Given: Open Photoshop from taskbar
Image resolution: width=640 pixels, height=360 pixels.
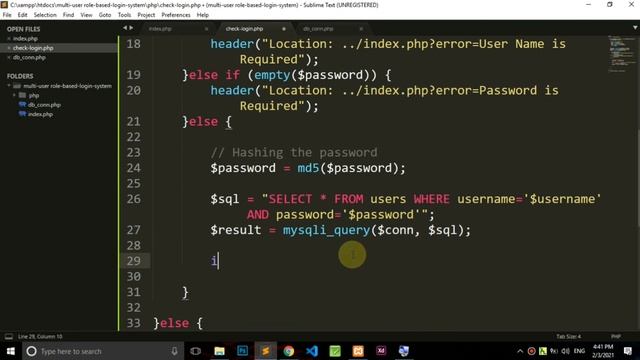Looking at the screenshot, I should click(242, 351).
